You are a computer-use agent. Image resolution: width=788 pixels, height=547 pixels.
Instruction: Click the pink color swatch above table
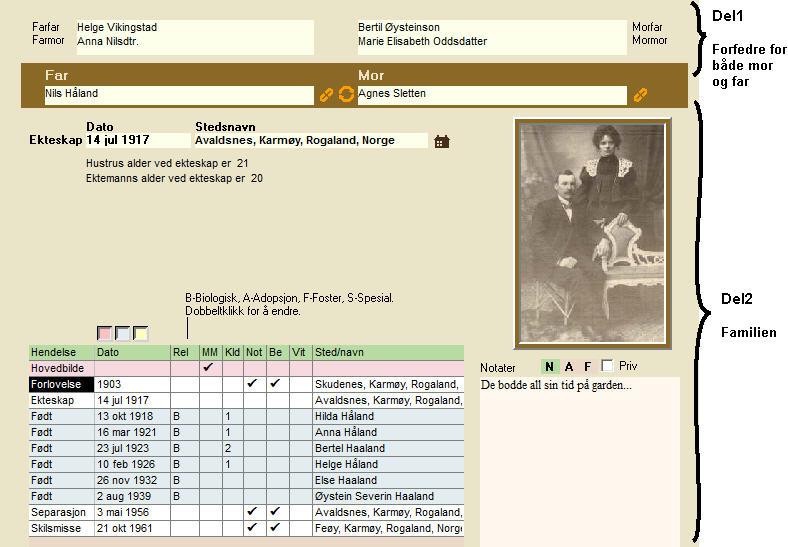pyautogui.click(x=105, y=333)
